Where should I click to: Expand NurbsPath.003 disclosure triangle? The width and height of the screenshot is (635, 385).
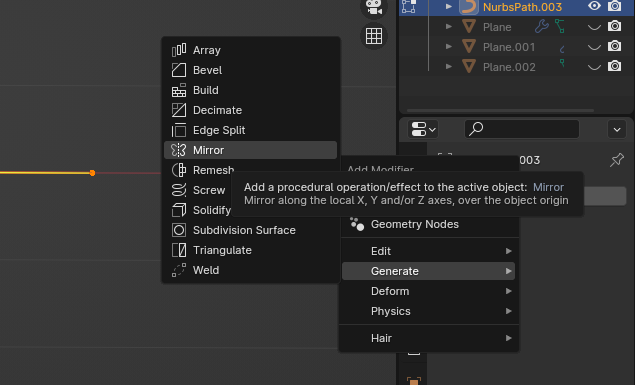click(x=448, y=6)
